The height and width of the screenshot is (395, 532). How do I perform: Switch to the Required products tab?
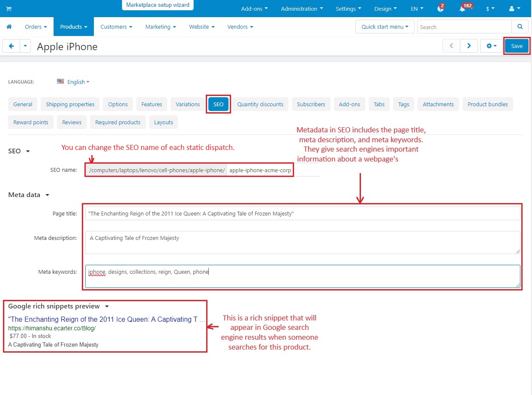[x=118, y=122]
